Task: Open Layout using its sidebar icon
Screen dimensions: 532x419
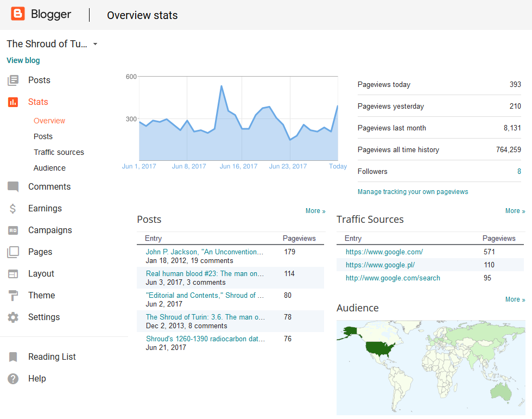Action: 13,274
